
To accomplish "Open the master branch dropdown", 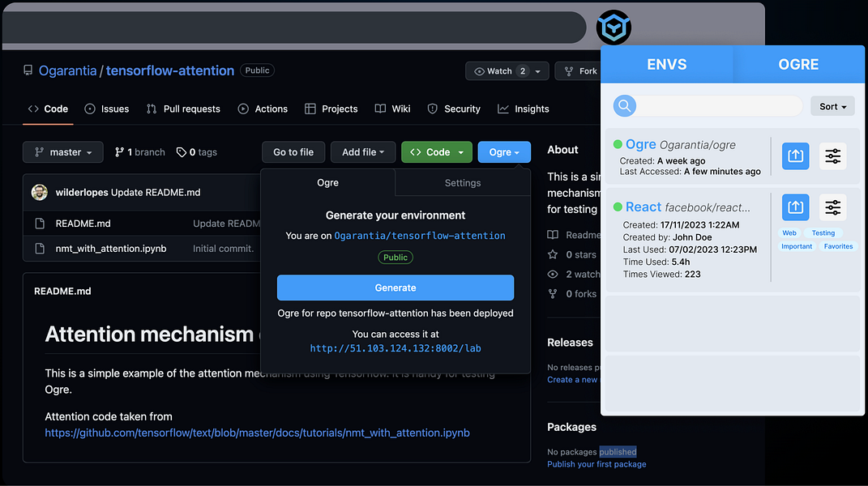I will [x=62, y=151].
